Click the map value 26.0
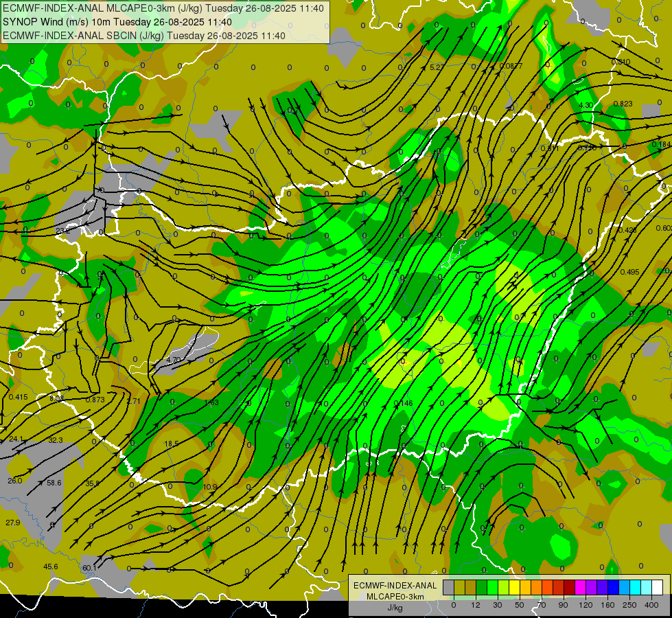 [x=15, y=481]
